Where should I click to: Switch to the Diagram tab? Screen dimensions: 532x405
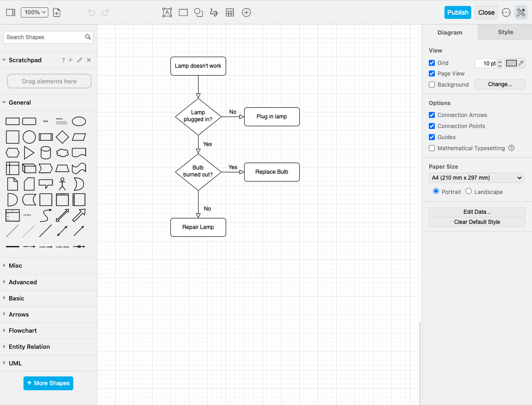coord(450,32)
